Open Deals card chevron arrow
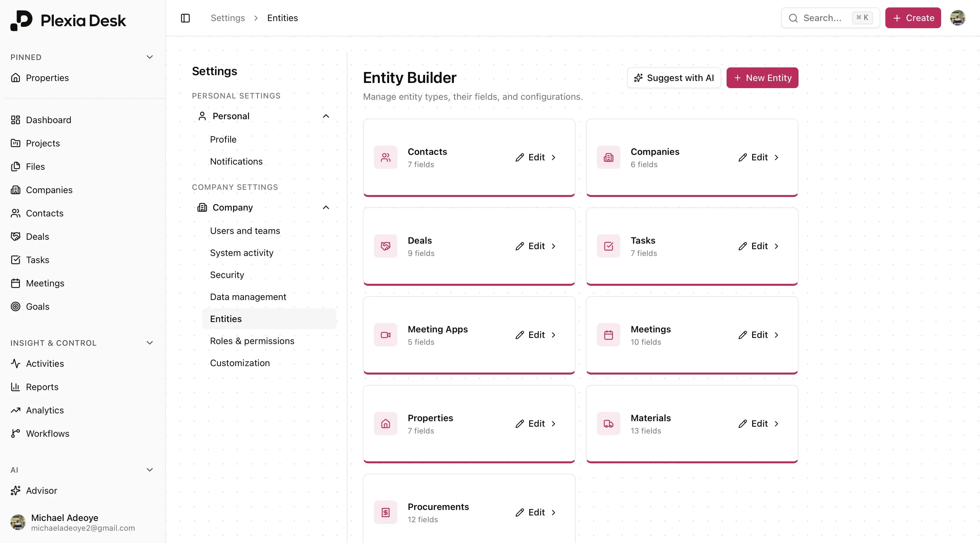The width and height of the screenshot is (980, 543). point(554,246)
